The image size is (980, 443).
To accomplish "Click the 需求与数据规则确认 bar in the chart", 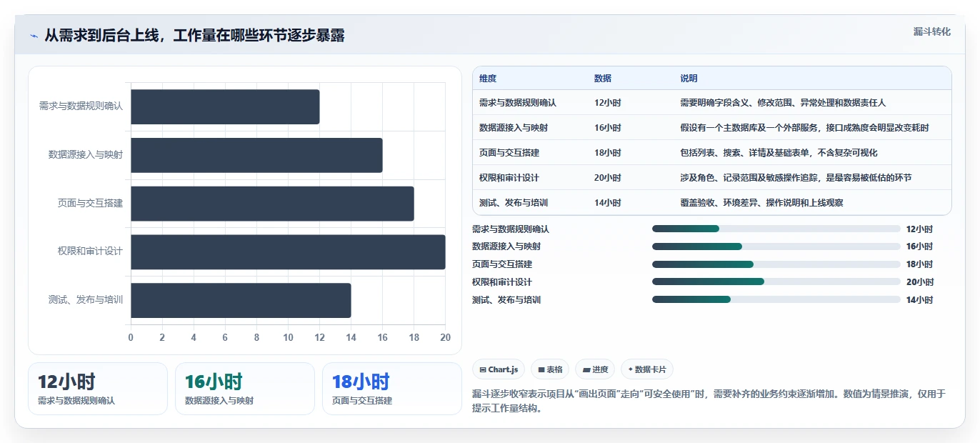I will 225,107.
